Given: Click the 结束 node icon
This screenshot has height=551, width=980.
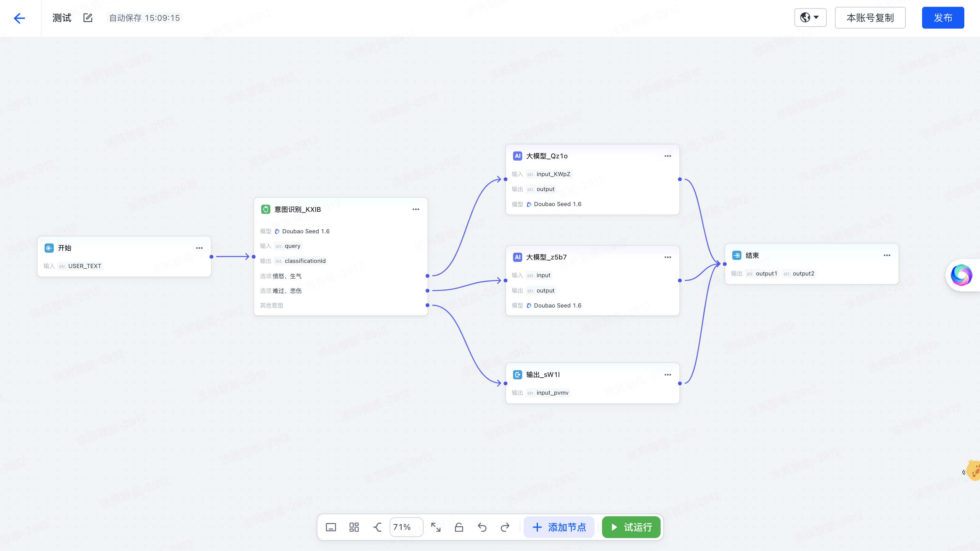Looking at the screenshot, I should tap(737, 255).
